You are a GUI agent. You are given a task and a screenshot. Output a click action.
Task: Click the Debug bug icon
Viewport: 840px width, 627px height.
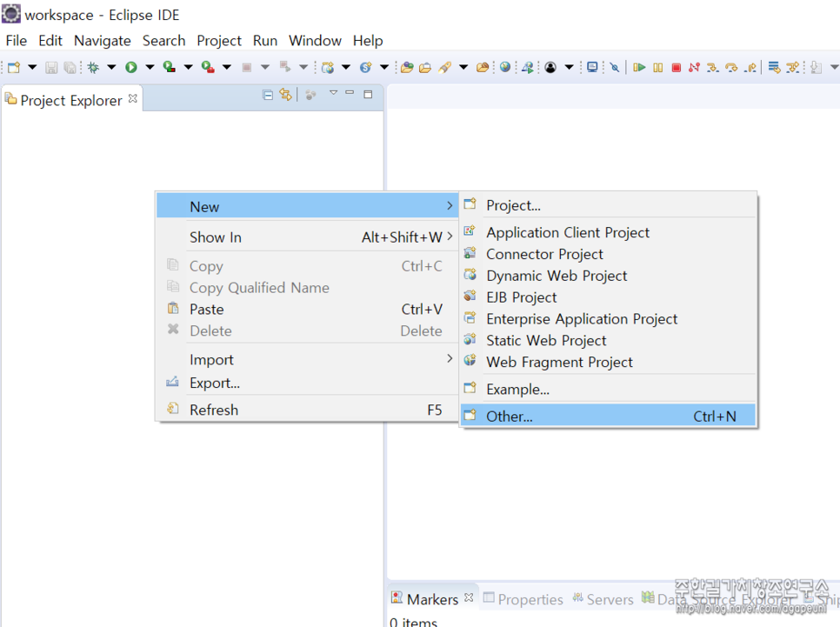click(93, 67)
